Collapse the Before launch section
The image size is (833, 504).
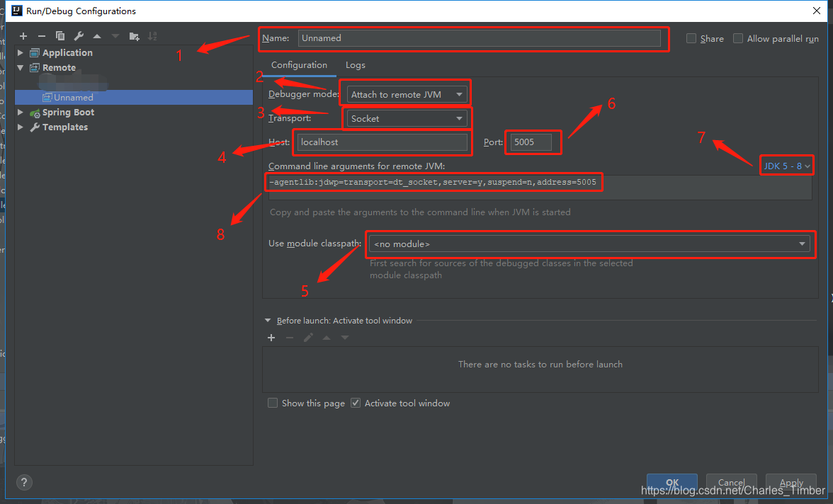[268, 321]
